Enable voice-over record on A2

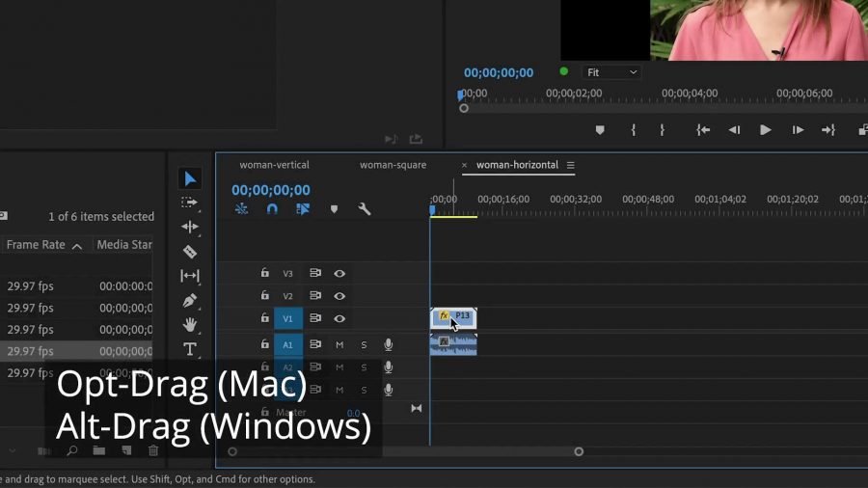(x=389, y=366)
